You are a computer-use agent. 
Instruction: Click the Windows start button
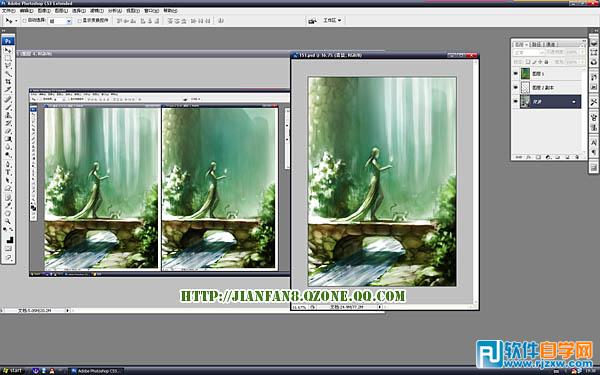pos(13,371)
